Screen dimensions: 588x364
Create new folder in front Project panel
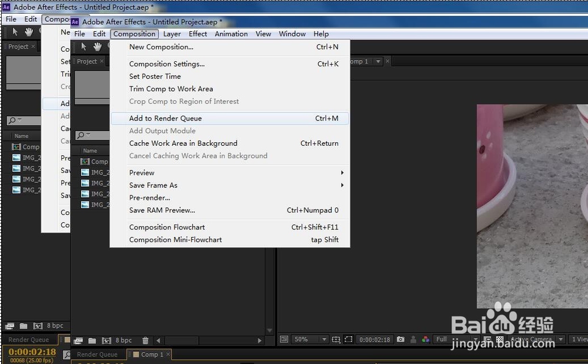point(92,340)
